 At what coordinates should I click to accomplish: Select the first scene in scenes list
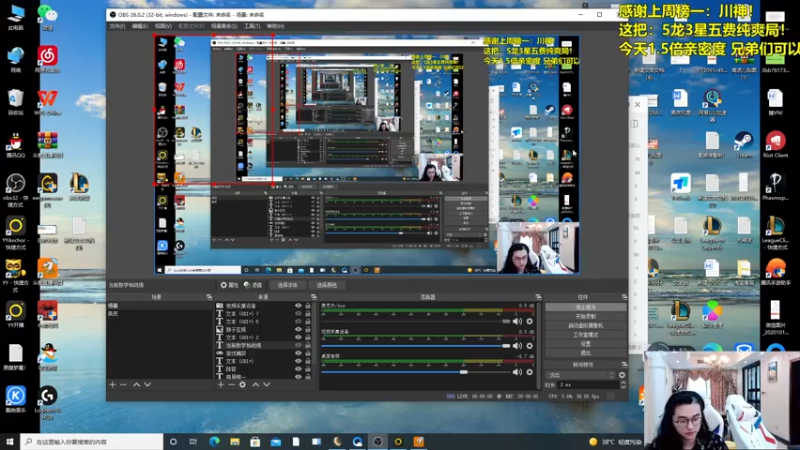coord(160,306)
